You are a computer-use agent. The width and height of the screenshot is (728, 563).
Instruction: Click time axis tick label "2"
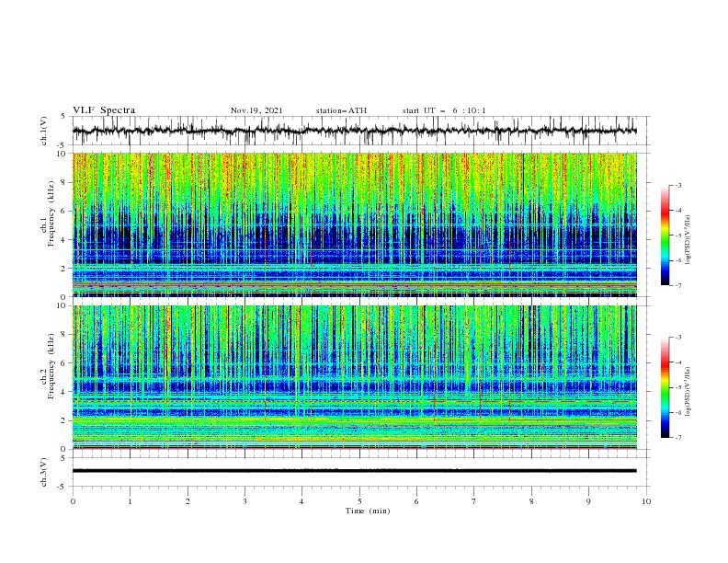[188, 501]
